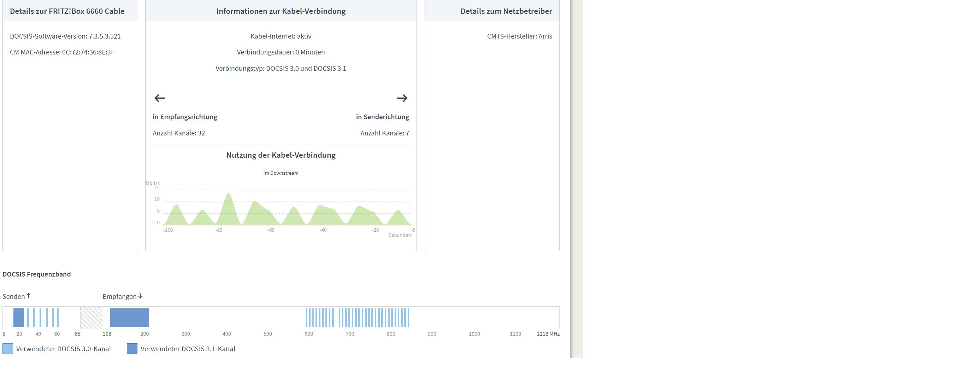The image size is (980, 366).
Task: Click the right arrow above Senderichtung
Action: pos(402,98)
